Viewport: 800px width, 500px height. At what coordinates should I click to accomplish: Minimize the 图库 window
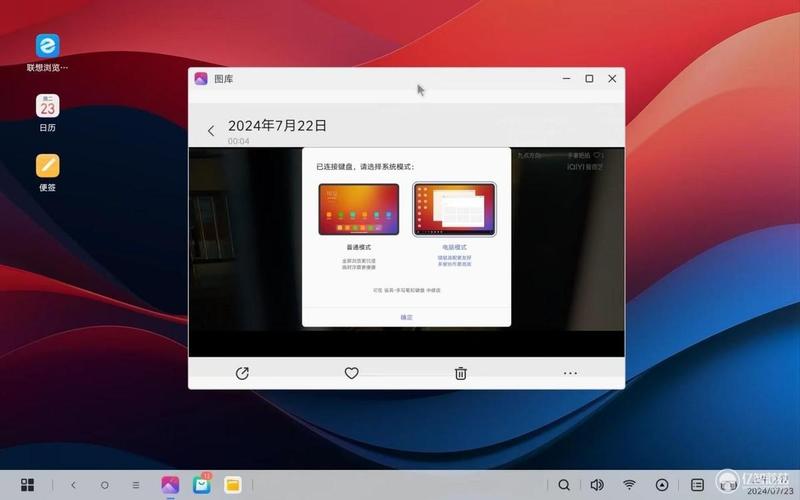tap(566, 79)
